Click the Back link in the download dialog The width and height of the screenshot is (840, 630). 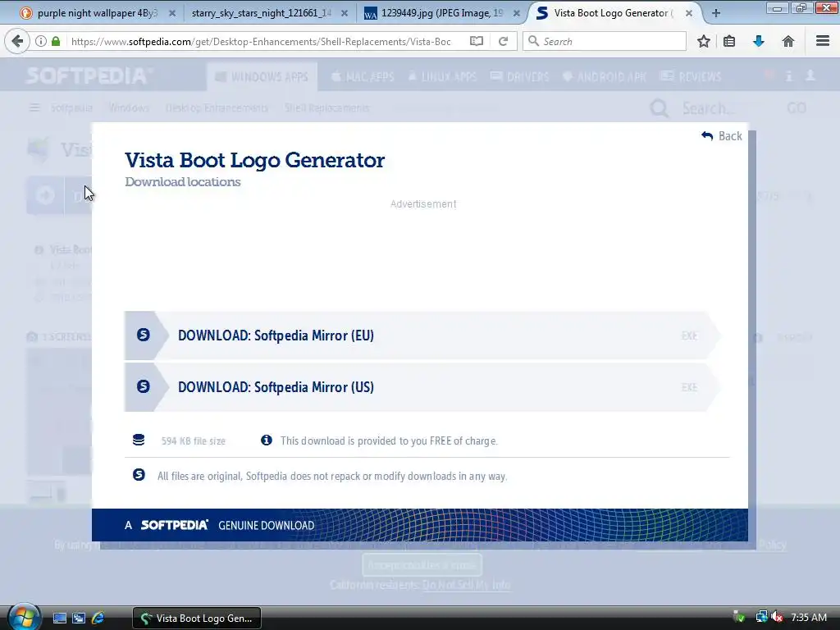point(722,136)
